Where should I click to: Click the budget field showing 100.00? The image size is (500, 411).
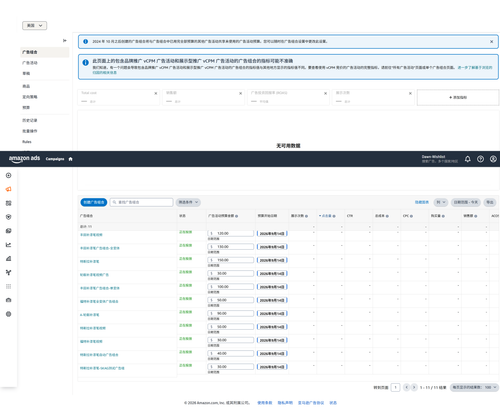tap(230, 287)
